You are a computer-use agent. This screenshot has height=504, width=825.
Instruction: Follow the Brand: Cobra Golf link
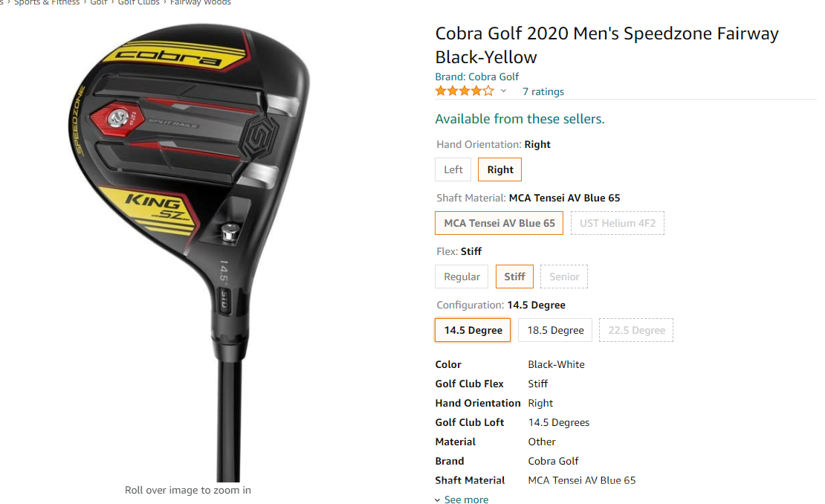476,77
